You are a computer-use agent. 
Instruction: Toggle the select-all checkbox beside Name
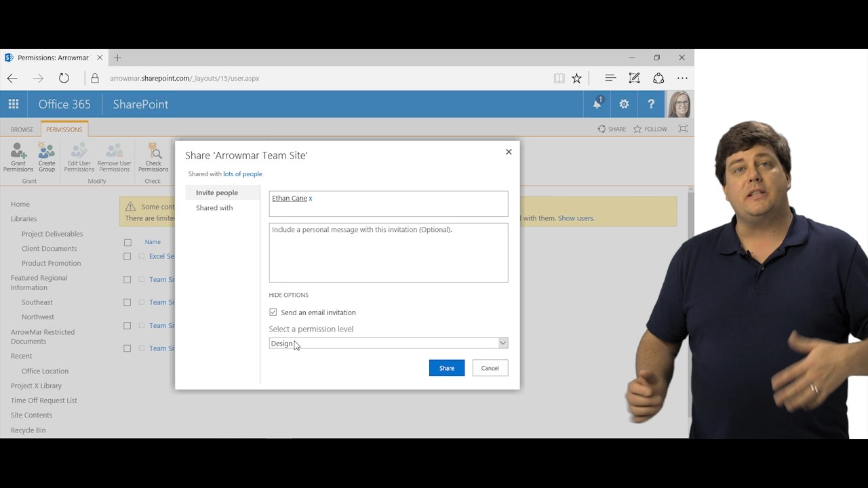coord(127,242)
